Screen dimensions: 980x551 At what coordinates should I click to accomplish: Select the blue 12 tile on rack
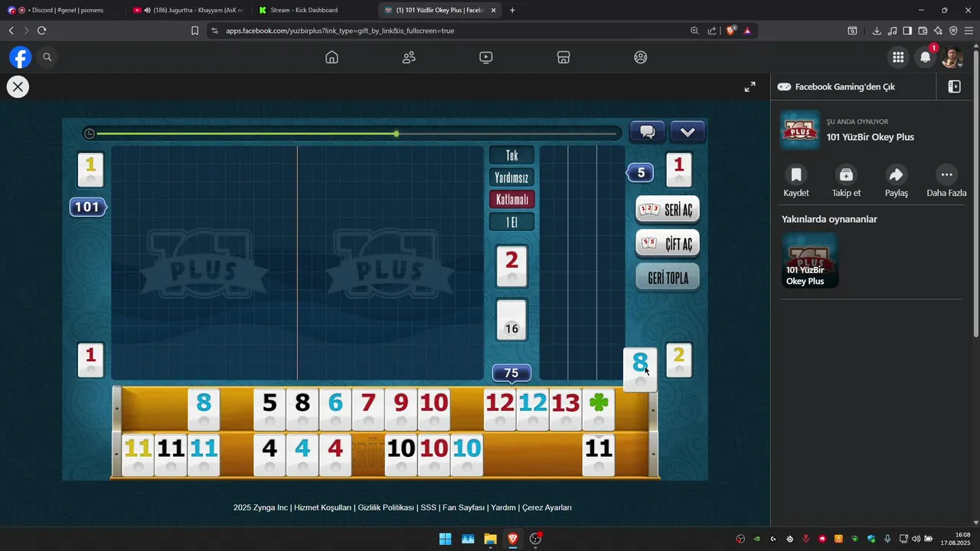point(533,409)
